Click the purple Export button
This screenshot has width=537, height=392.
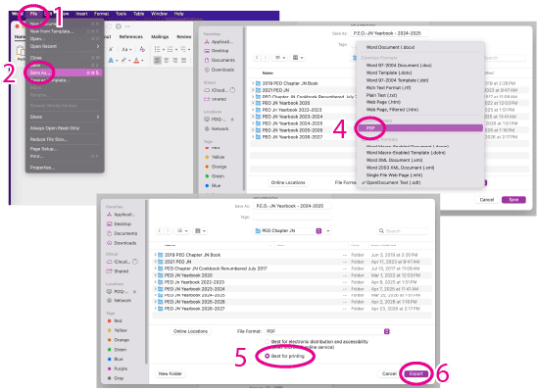coord(416,373)
